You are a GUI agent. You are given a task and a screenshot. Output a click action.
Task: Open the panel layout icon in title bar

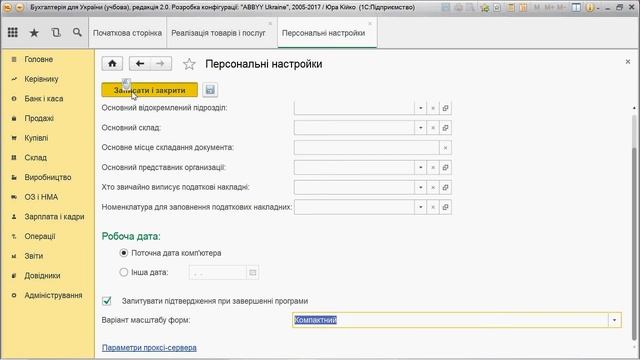(576, 7)
